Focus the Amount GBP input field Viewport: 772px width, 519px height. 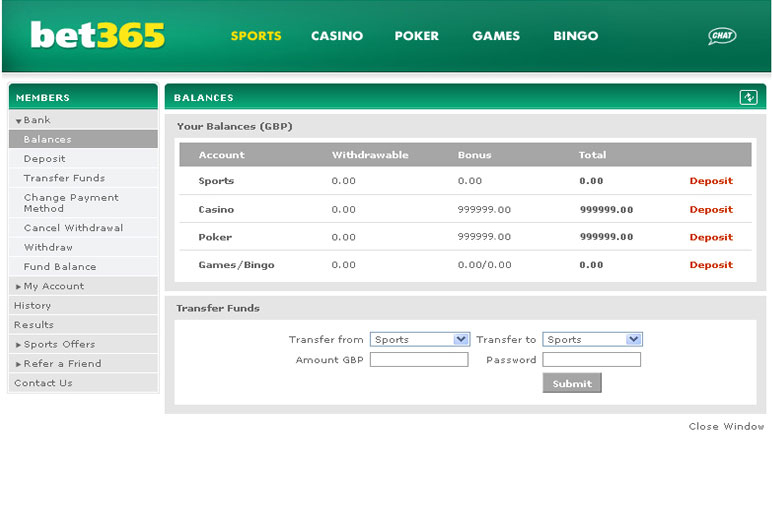[419, 359]
